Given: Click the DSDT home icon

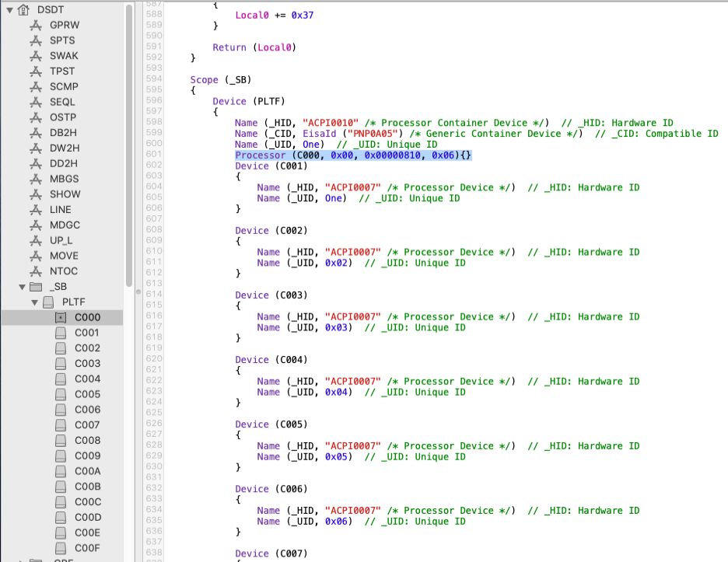Looking at the screenshot, I should (23, 9).
